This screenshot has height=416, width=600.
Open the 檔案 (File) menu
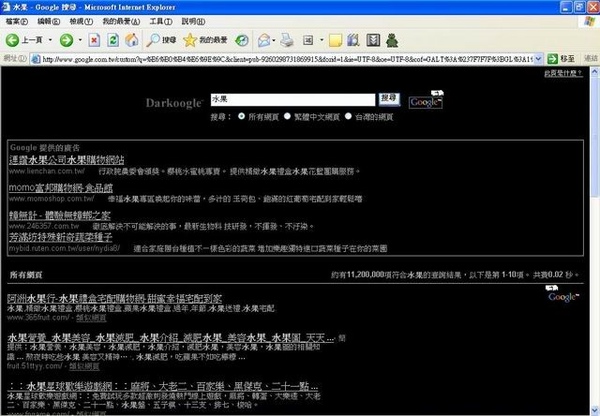pos(17,21)
